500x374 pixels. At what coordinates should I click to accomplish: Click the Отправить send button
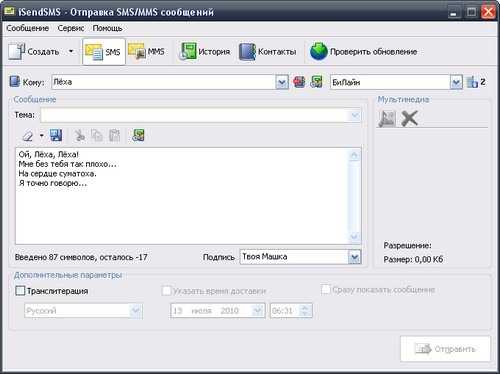pyautogui.click(x=445, y=349)
